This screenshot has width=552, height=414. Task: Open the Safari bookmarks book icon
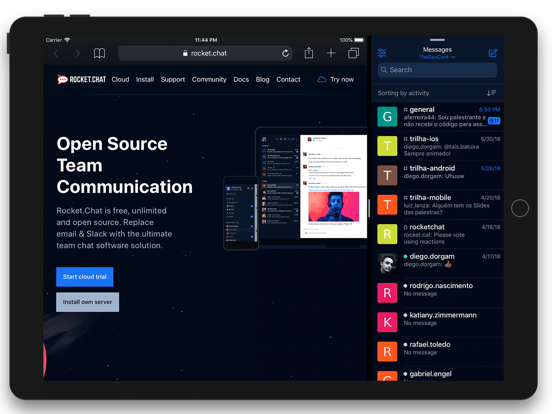[x=99, y=54]
